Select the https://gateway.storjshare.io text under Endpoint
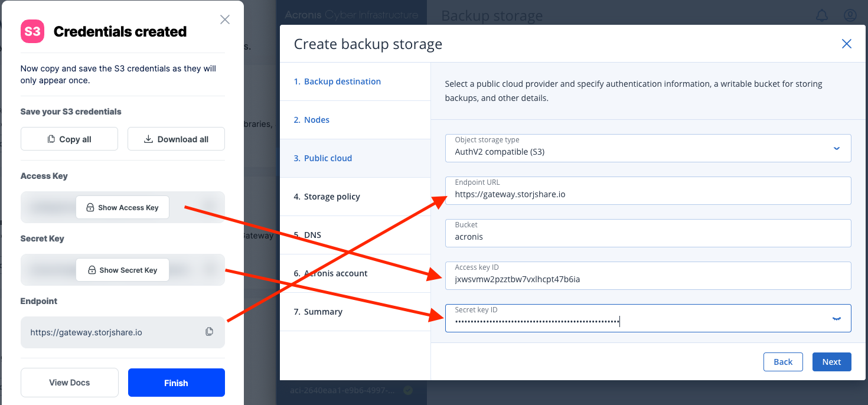The height and width of the screenshot is (405, 868). [x=86, y=332]
